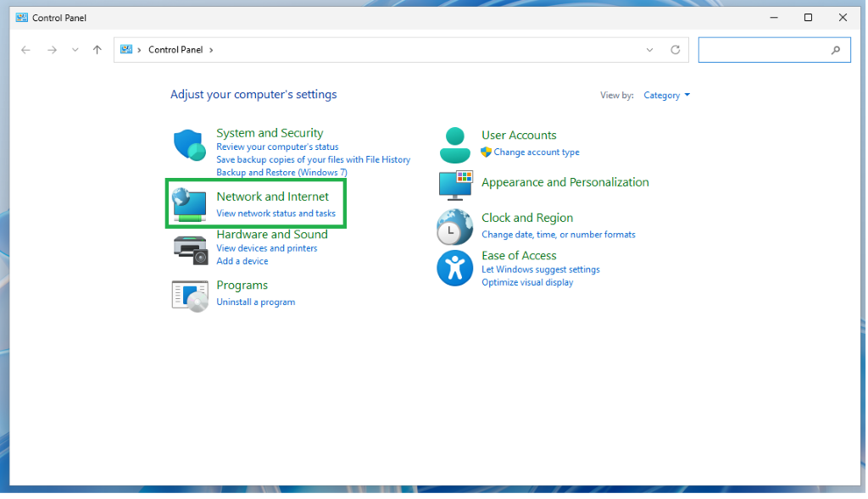Click the Programs disc icon
Image resolution: width=868 pixels, height=499 pixels.
190,296
